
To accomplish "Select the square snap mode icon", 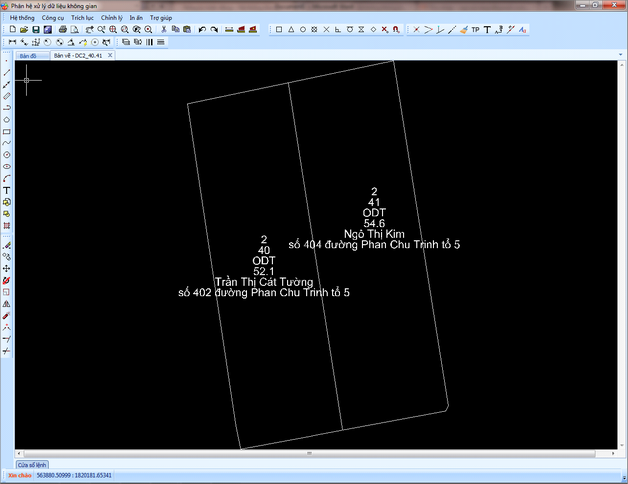I will (x=279, y=30).
